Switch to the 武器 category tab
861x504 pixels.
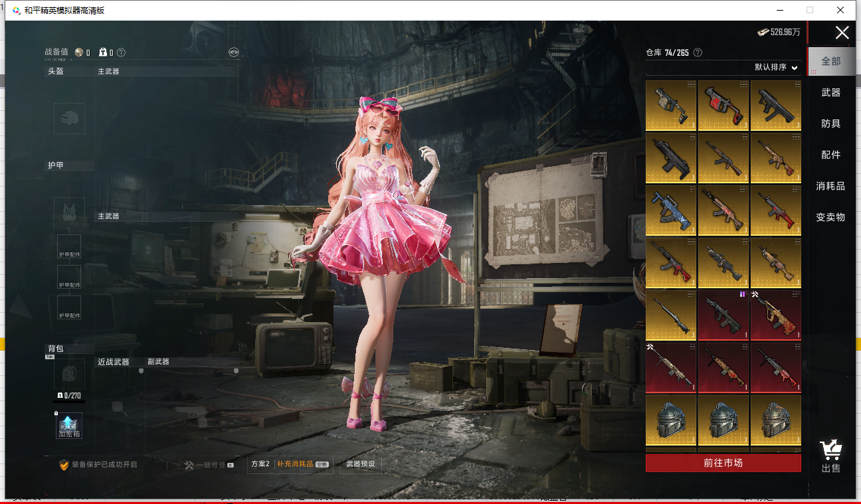pyautogui.click(x=830, y=92)
